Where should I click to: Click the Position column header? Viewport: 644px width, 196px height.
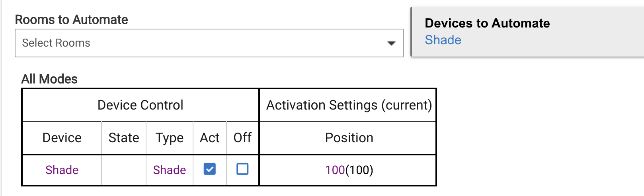(x=349, y=138)
